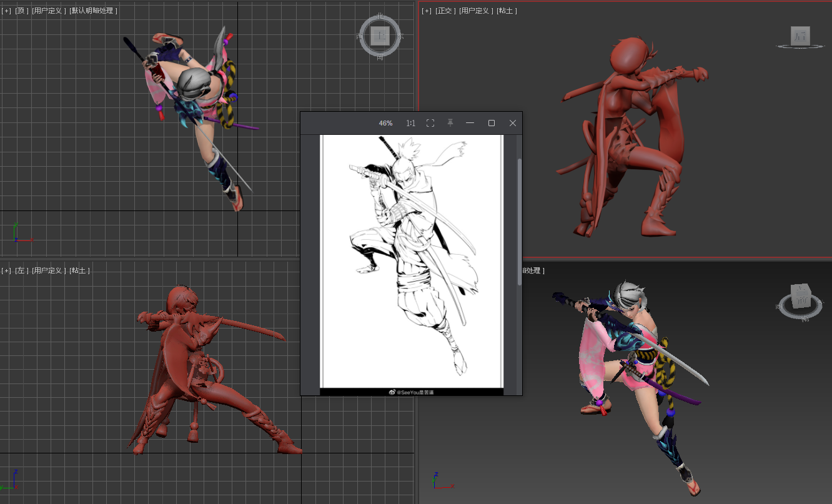Click the samurai sketch in the image viewer
Image resolution: width=832 pixels, height=504 pixels.
click(x=411, y=256)
